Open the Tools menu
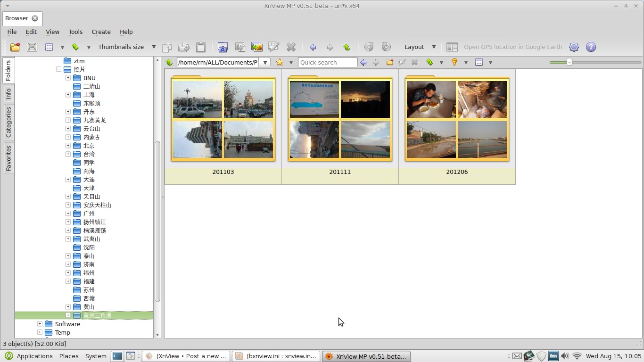 [x=75, y=32]
